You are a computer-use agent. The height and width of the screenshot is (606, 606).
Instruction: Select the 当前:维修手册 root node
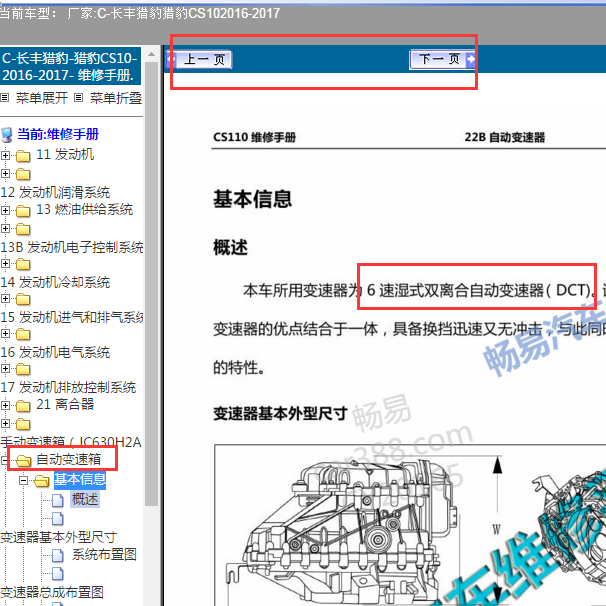(x=58, y=134)
